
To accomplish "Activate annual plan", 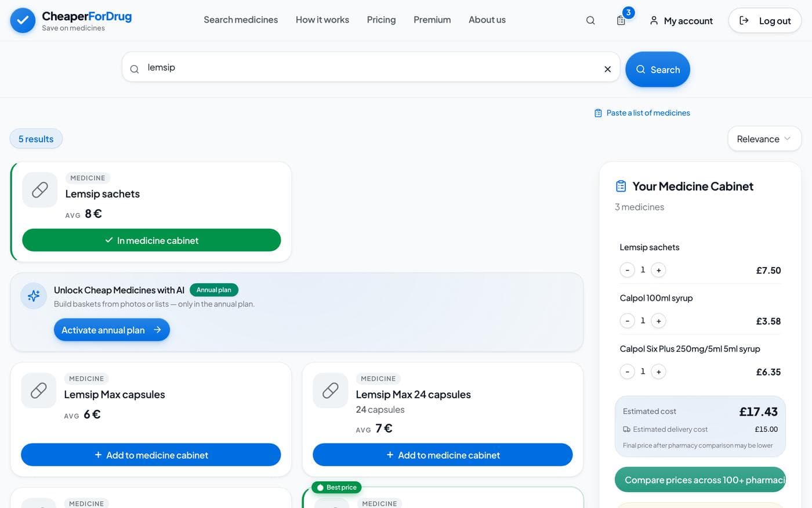I will pyautogui.click(x=112, y=330).
